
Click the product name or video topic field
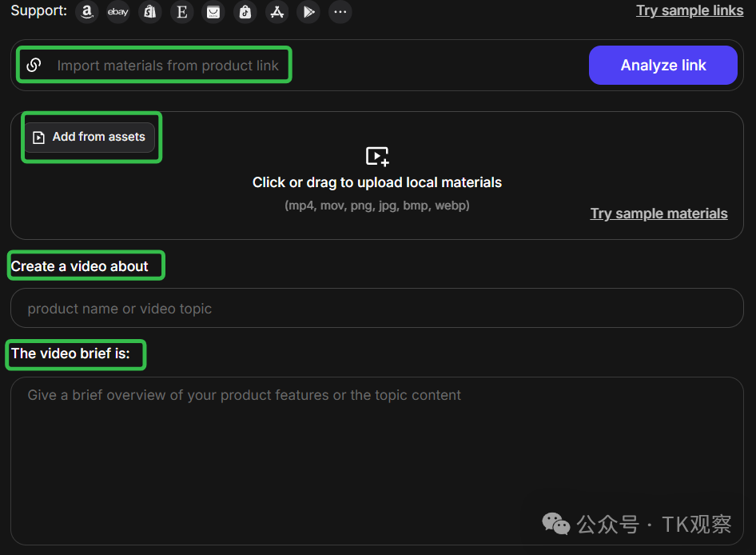point(376,309)
